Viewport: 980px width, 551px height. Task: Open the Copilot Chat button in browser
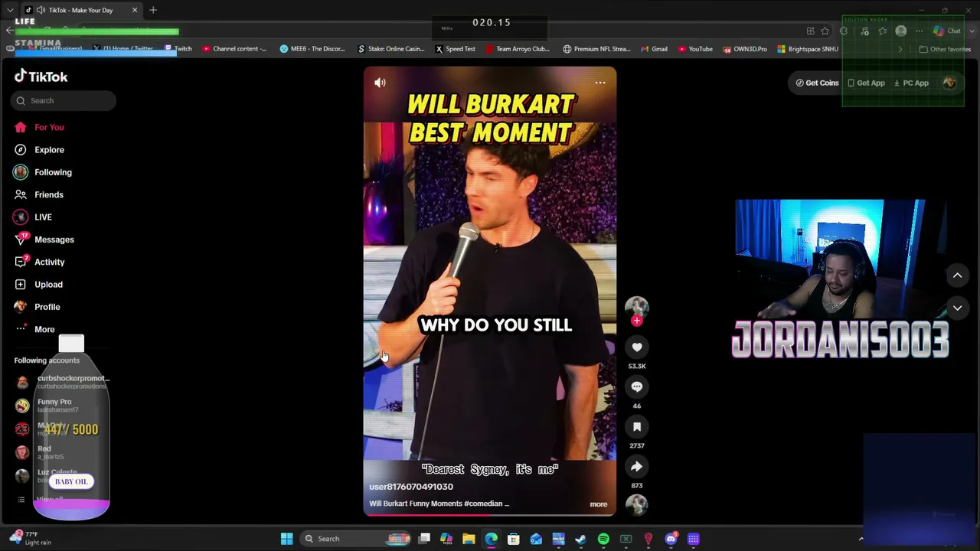[948, 31]
